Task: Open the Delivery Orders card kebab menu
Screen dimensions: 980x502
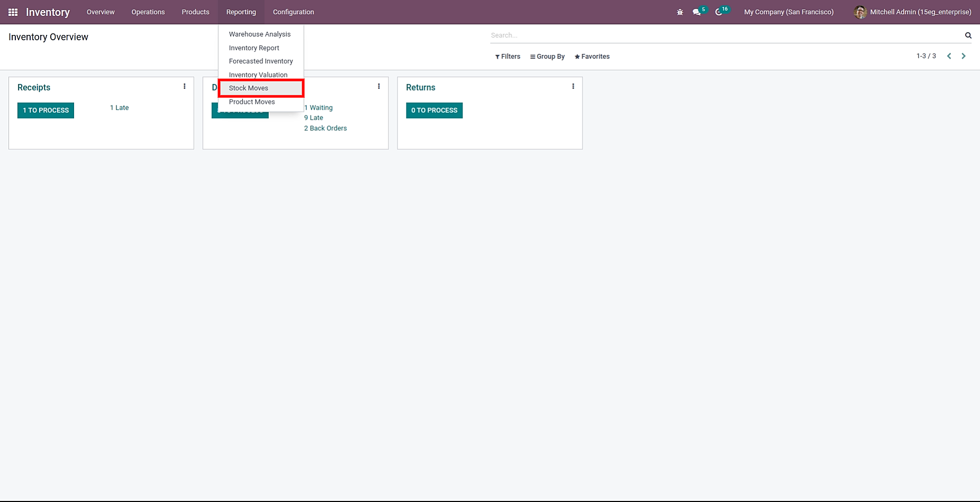Action: [379, 86]
